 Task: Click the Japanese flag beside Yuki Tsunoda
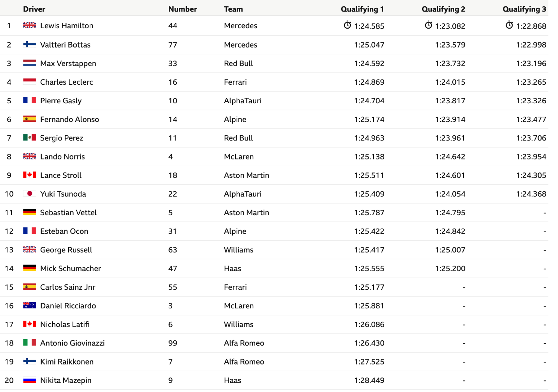[30, 194]
